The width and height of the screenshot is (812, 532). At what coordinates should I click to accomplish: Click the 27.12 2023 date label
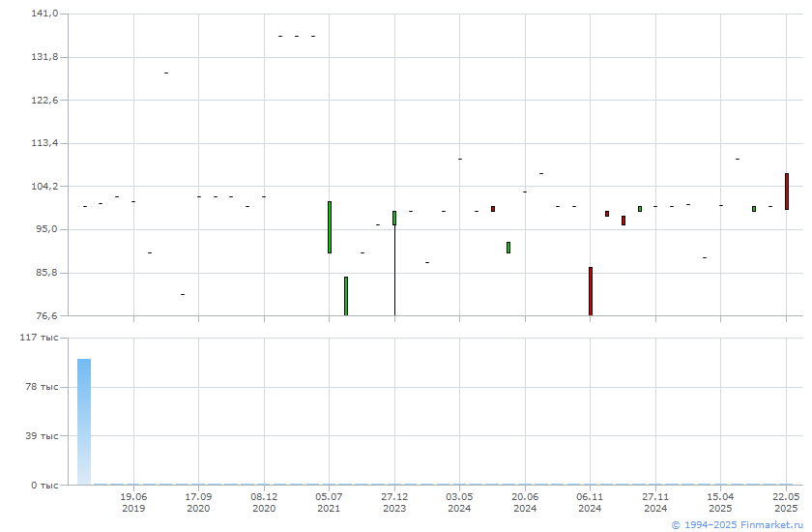pos(394,502)
